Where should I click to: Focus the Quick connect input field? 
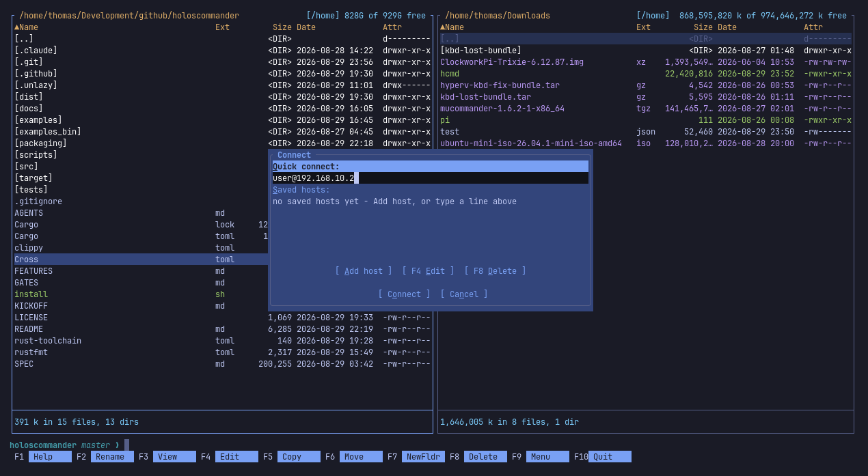pyautogui.click(x=431, y=178)
